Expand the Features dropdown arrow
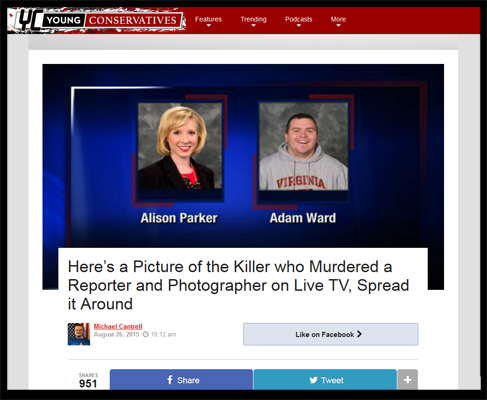 (209, 26)
